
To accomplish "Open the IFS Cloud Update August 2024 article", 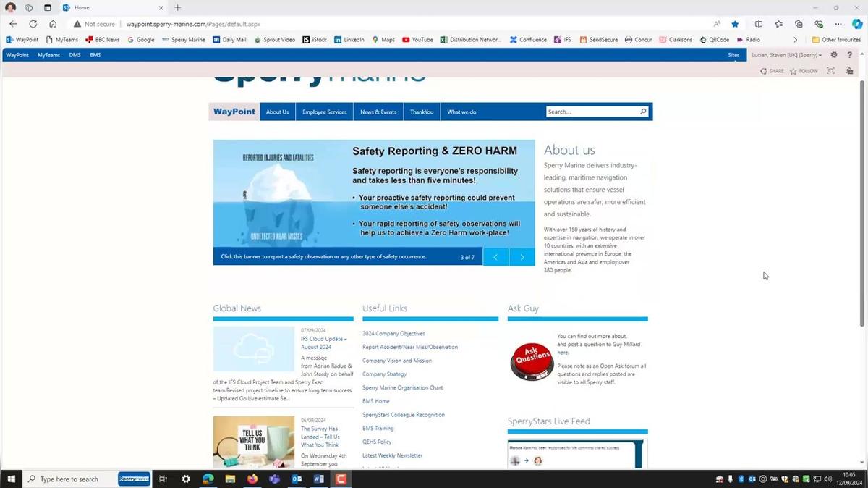I will pyautogui.click(x=324, y=342).
